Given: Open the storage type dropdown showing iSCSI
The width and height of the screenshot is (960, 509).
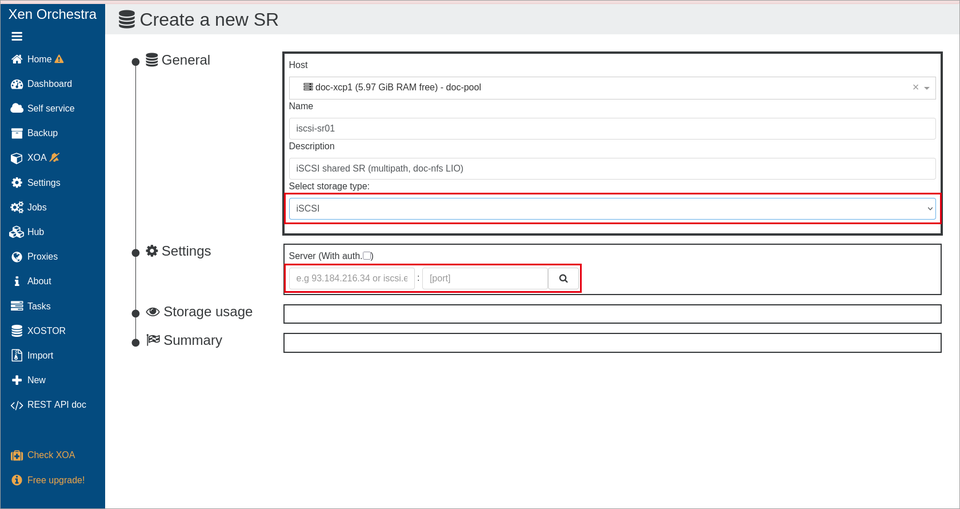Looking at the screenshot, I should (612, 209).
